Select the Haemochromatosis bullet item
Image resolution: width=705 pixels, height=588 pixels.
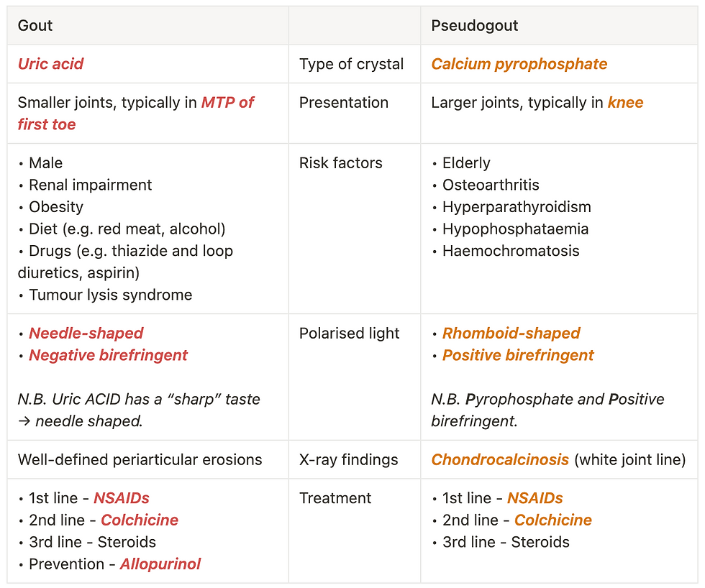tap(510, 251)
